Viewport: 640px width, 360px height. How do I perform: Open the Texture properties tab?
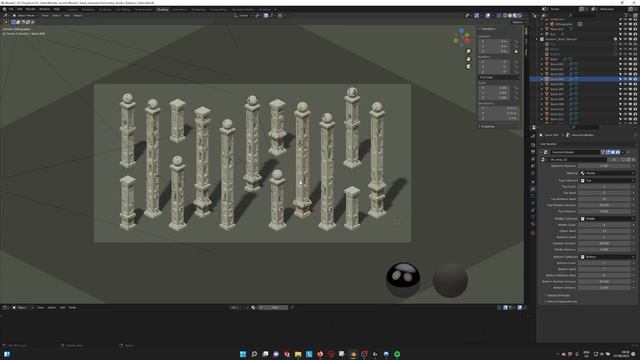click(x=533, y=233)
